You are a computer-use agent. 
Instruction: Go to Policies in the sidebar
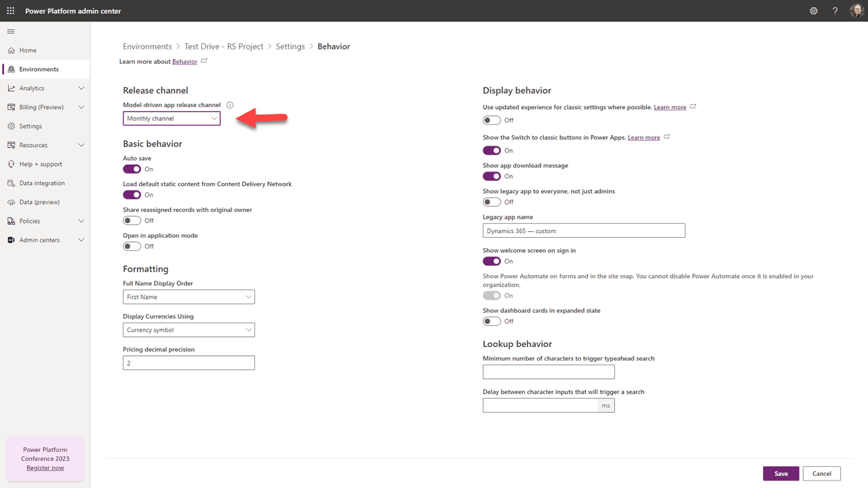tap(30, 221)
